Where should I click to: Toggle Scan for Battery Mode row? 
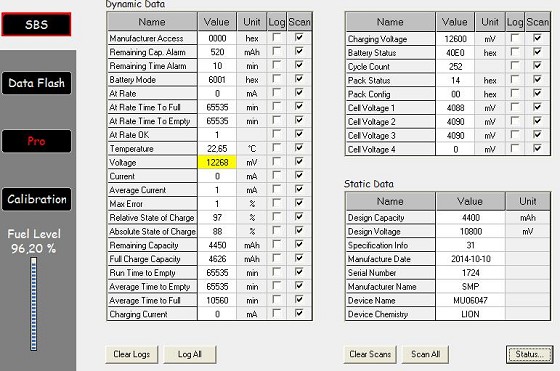point(299,79)
